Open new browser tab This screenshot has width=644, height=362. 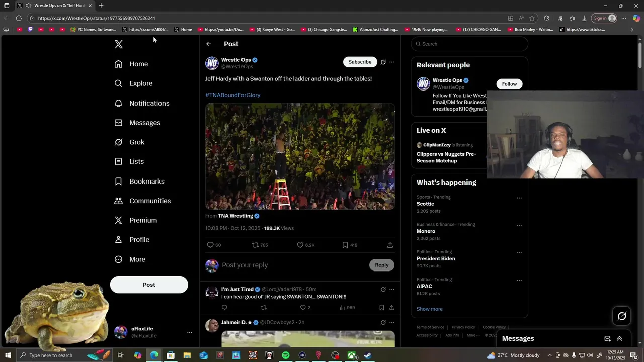click(101, 6)
